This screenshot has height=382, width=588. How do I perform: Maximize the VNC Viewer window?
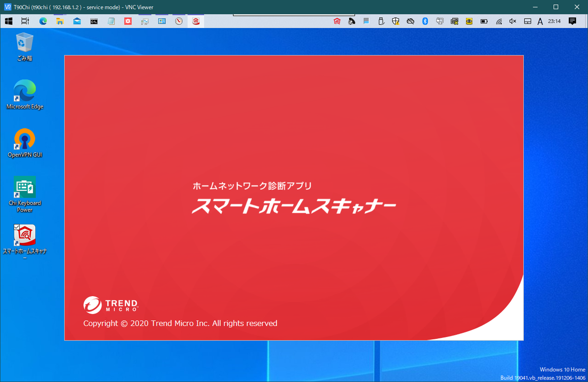[x=556, y=7]
